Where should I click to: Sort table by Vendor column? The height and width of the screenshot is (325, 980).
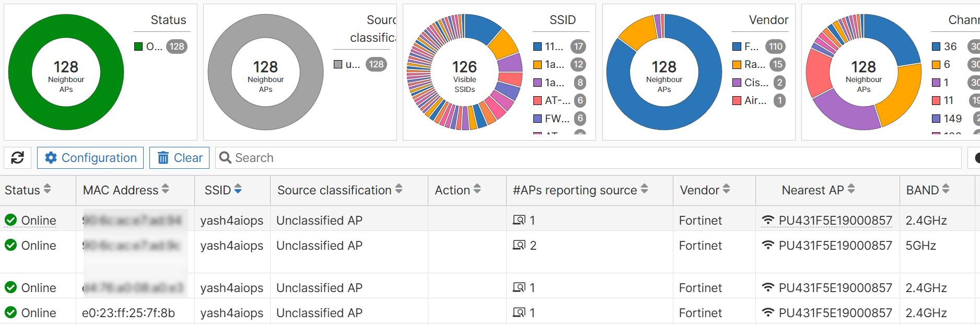coord(727,189)
